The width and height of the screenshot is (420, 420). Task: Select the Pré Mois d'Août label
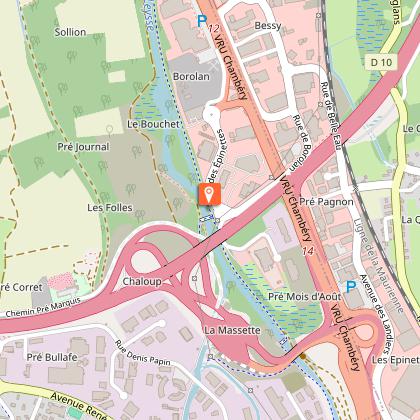(x=305, y=296)
